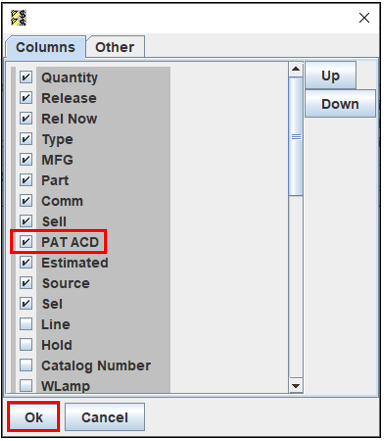Select the Quantity label in list
This screenshot has width=384, height=441.
pyautogui.click(x=69, y=78)
